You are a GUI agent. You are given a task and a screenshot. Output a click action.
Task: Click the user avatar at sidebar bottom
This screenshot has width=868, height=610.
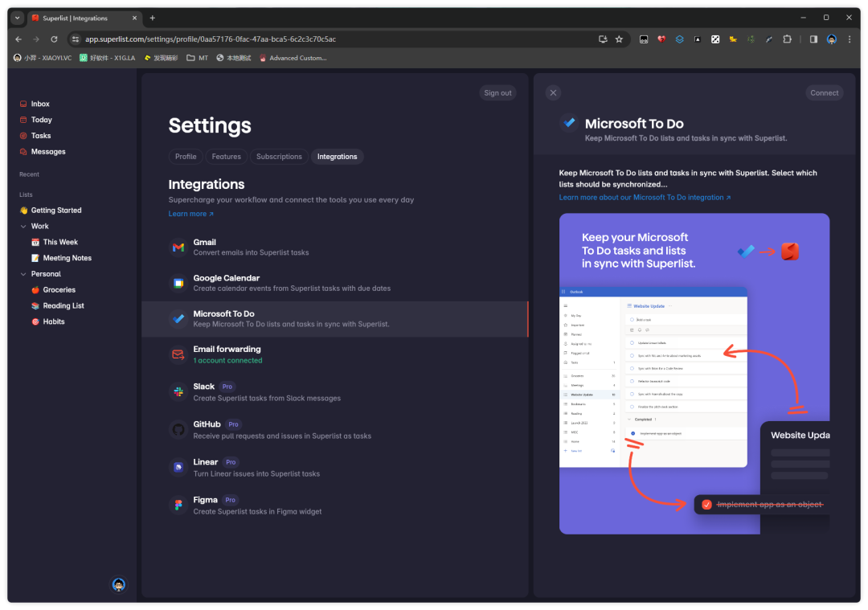(118, 584)
